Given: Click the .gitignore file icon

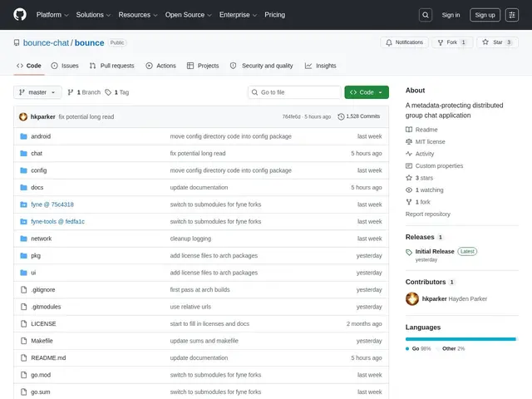Looking at the screenshot, I should 24,290.
